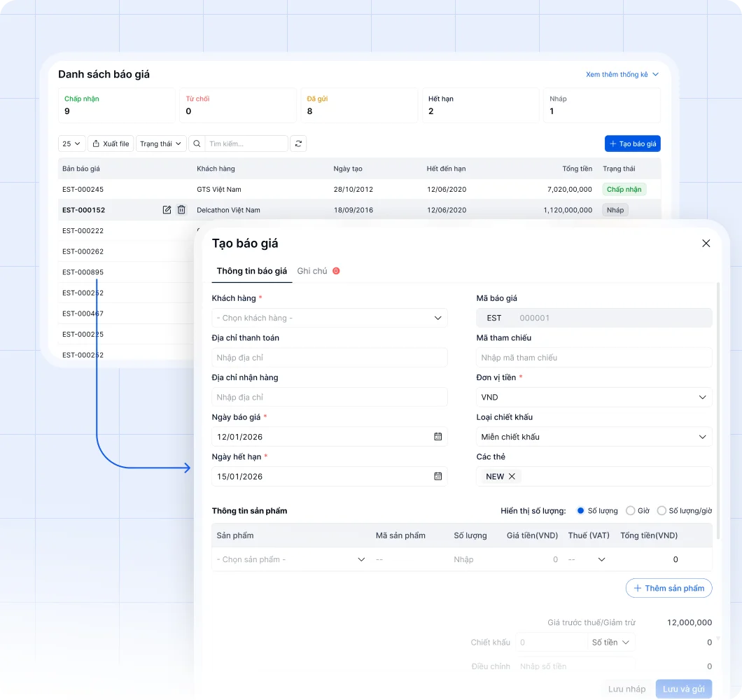
Task: Click the dialog's vertical scrollbar
Action: 718,411
